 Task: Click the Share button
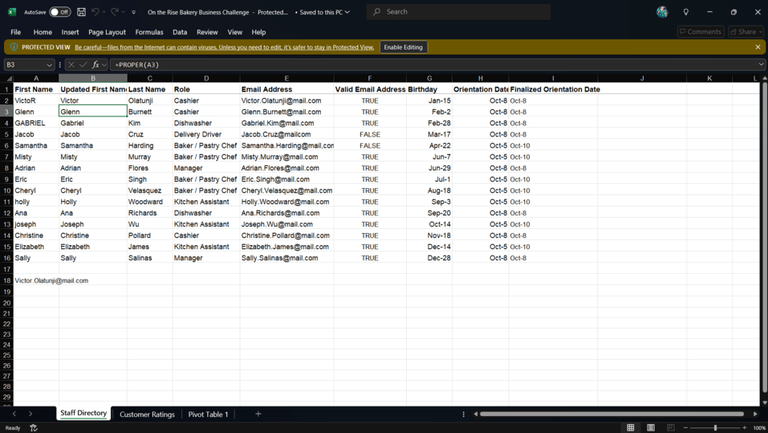(x=746, y=32)
